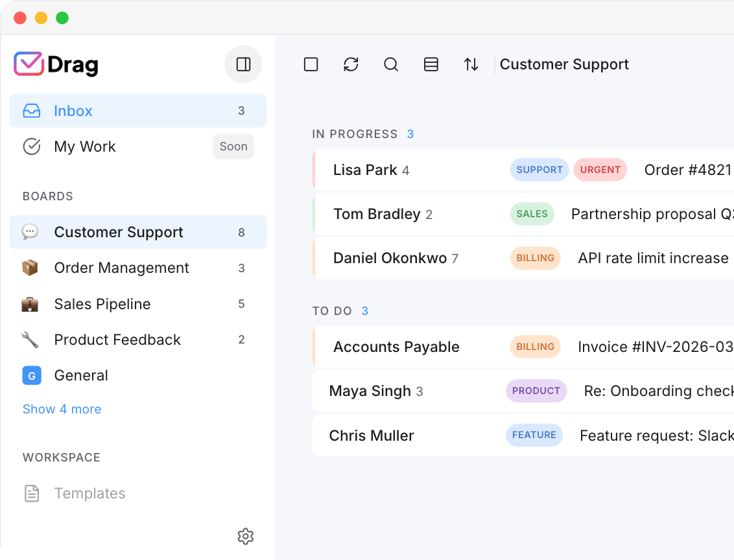Click the URGENT tag on Lisa Park

coord(600,170)
